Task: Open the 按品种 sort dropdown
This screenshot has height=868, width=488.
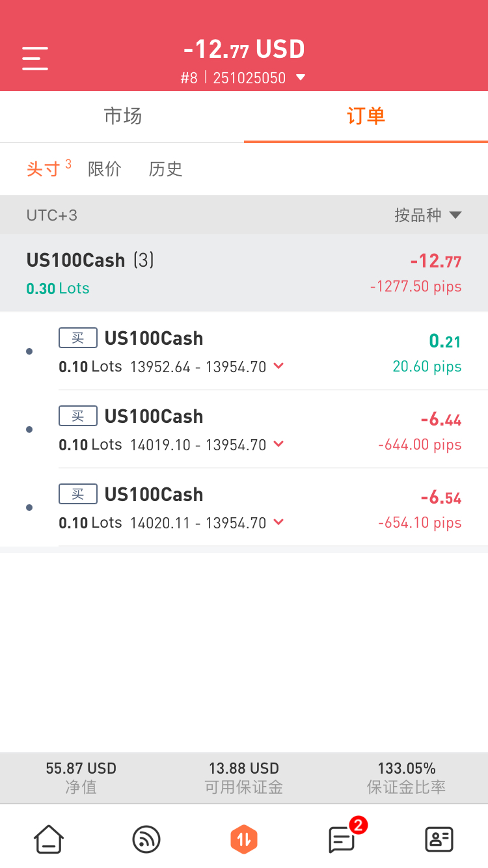Action: point(427,215)
